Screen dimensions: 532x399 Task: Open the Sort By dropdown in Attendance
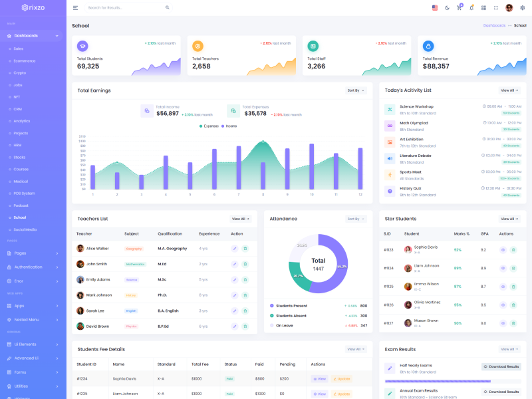click(x=356, y=219)
